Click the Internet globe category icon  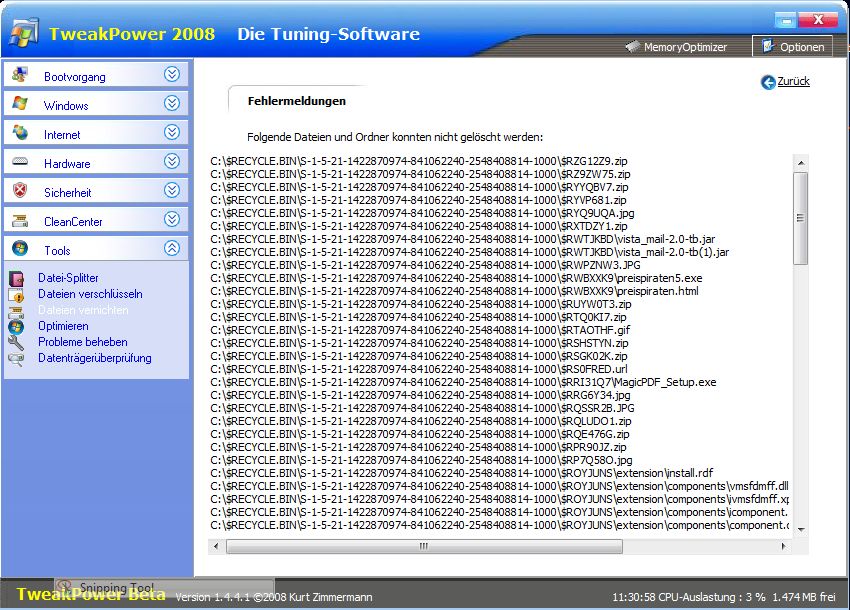pos(20,132)
